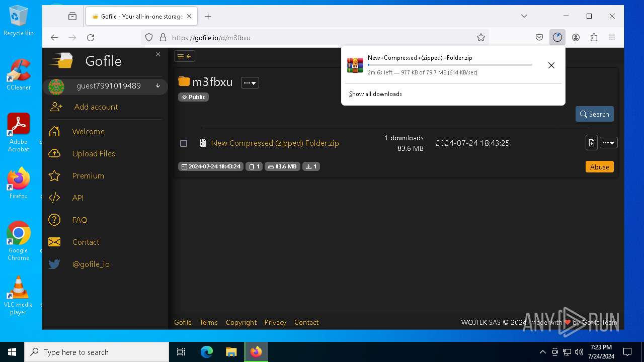The height and width of the screenshot is (362, 644).
Task: Open Contact in the sidebar
Action: 86,242
